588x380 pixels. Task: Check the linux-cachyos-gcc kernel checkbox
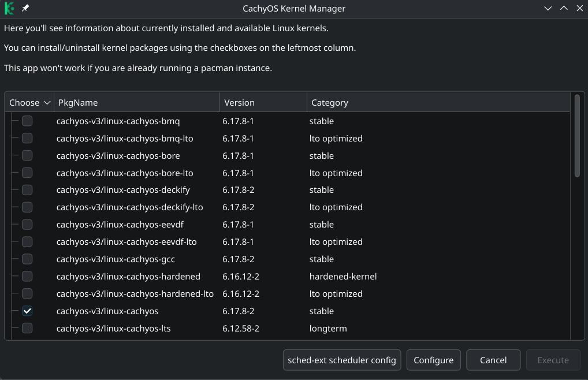[27, 259]
